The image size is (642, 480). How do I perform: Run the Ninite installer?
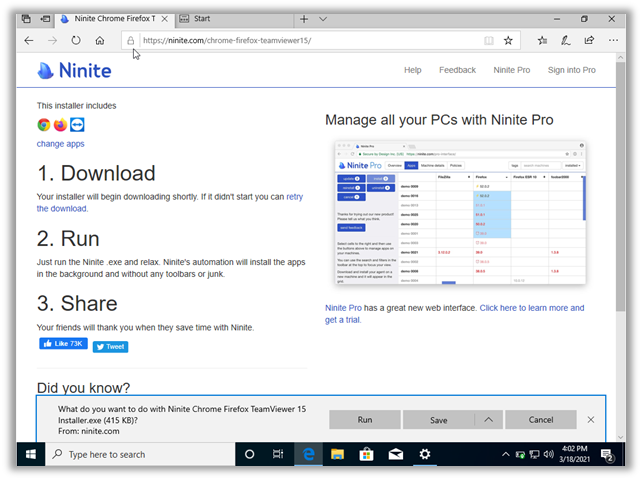[365, 420]
